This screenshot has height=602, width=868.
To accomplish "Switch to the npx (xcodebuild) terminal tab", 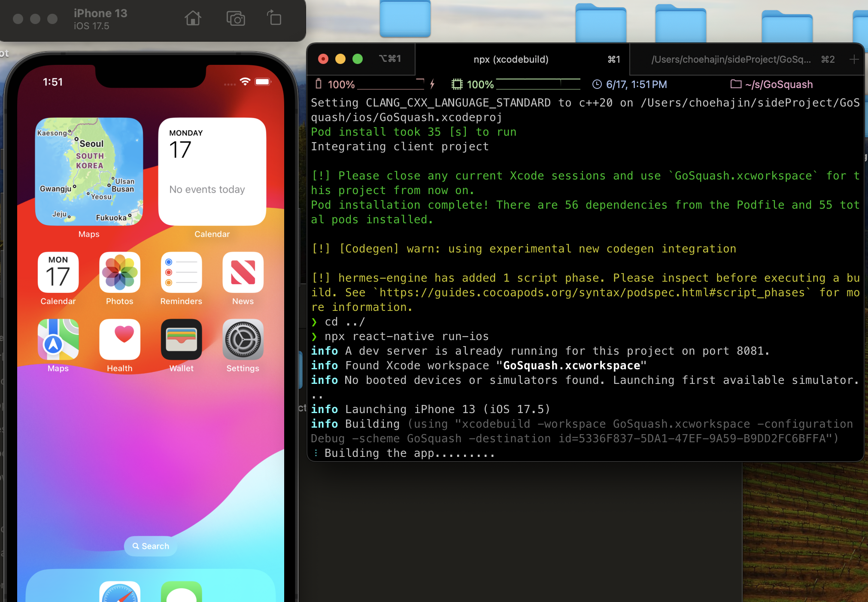I will [x=522, y=59].
